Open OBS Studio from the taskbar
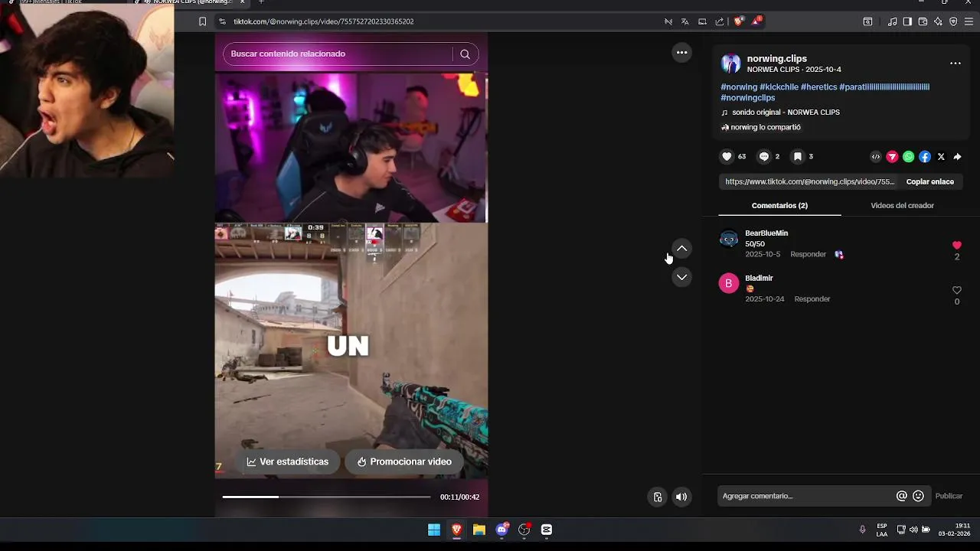This screenshot has height=551, width=980. [x=524, y=530]
